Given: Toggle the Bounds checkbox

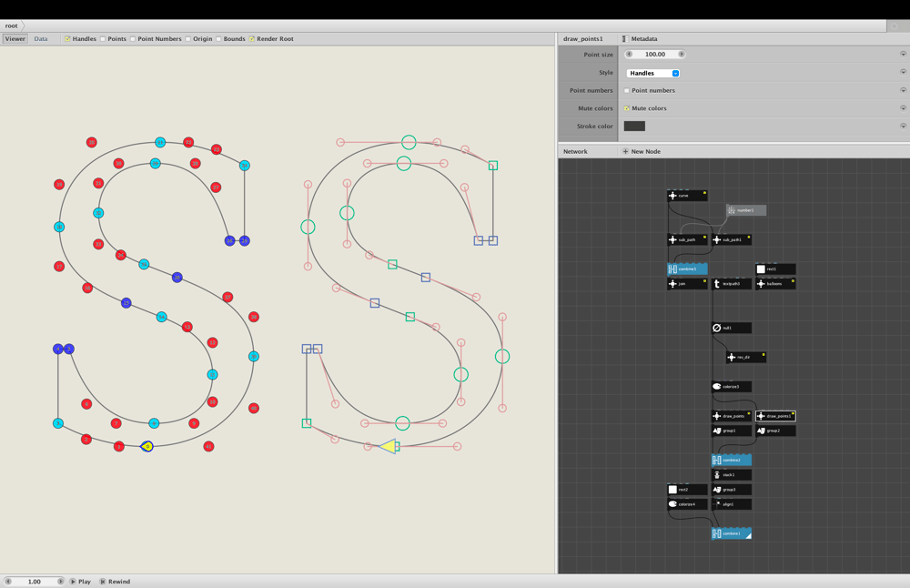Looking at the screenshot, I should [218, 39].
